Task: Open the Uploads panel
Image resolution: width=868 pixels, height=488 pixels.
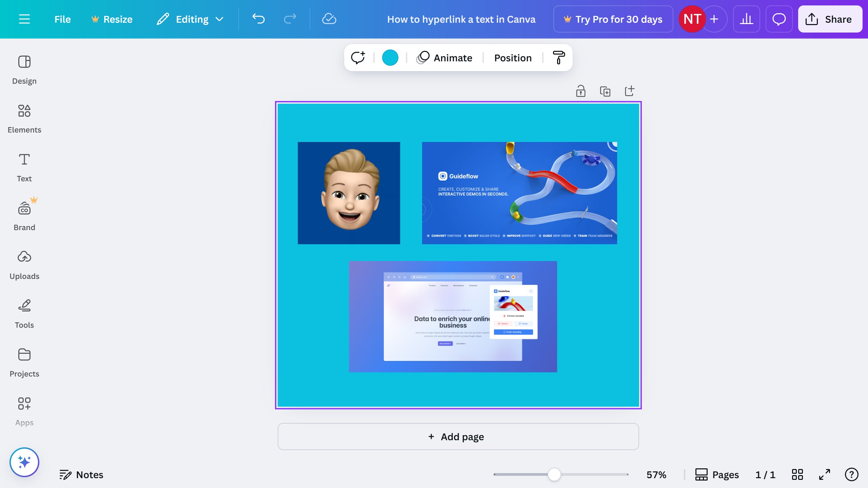Action: (24, 265)
